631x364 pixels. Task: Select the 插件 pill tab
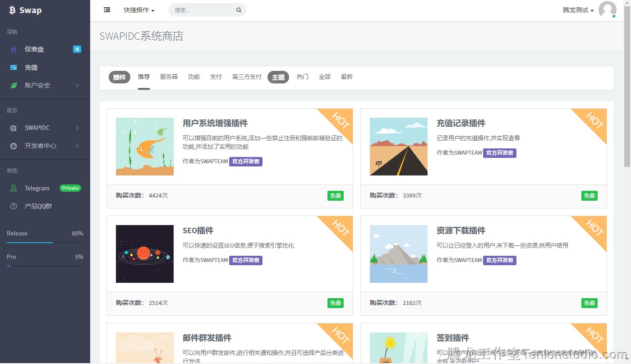[x=120, y=77]
